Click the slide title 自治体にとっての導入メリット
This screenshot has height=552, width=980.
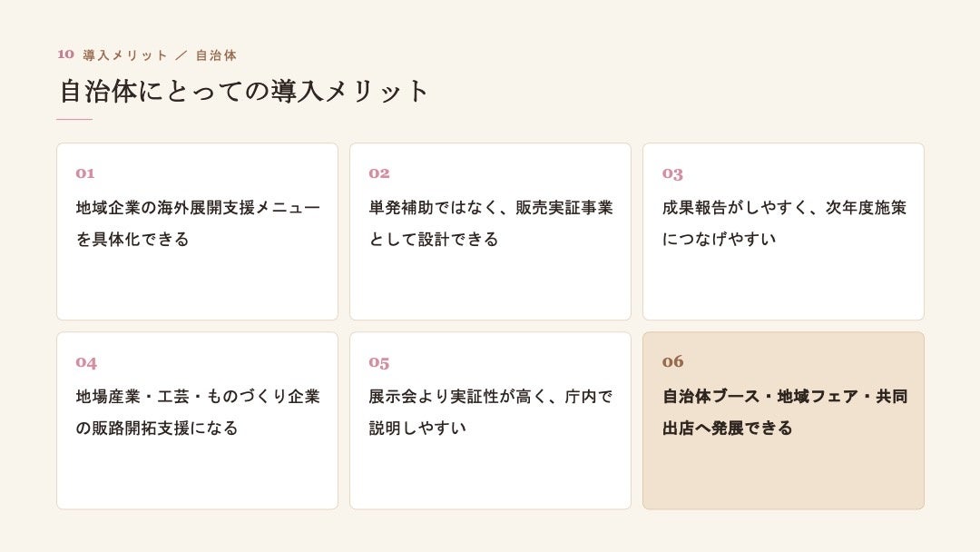pos(244,92)
